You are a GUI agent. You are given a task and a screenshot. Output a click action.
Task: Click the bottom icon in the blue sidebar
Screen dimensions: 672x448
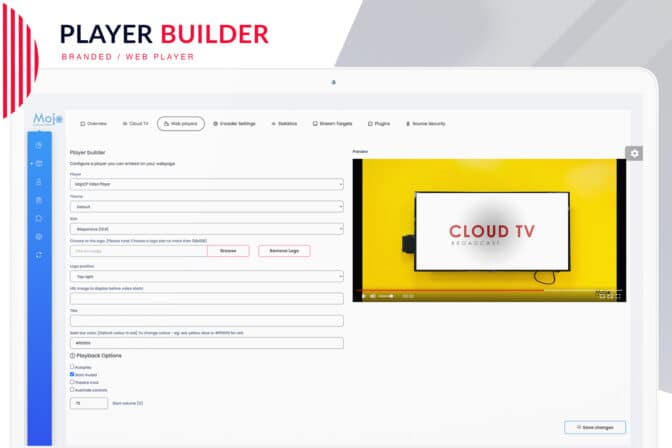(x=39, y=255)
